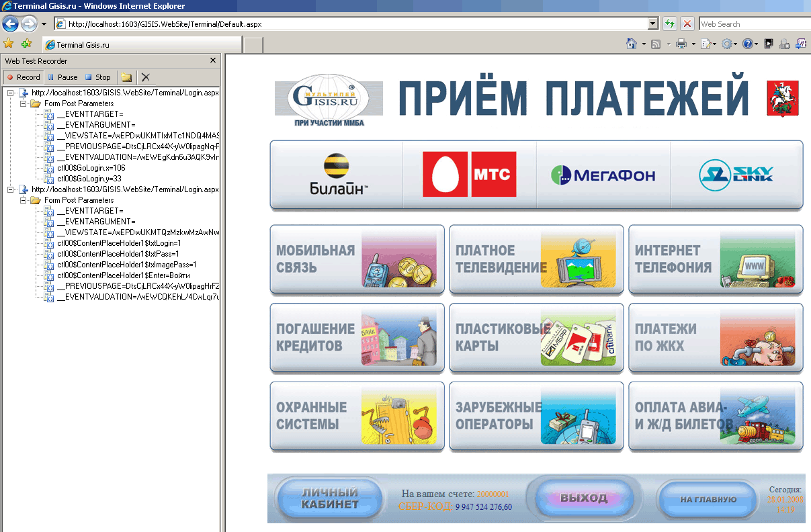Select the ctl00$GoLogin.x=106 parameter
Screen dimensions: 811x532
pyautogui.click(x=91, y=168)
